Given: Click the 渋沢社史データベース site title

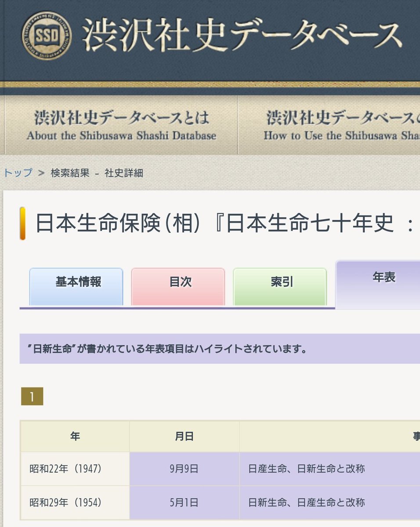Looking at the screenshot, I should [x=242, y=36].
